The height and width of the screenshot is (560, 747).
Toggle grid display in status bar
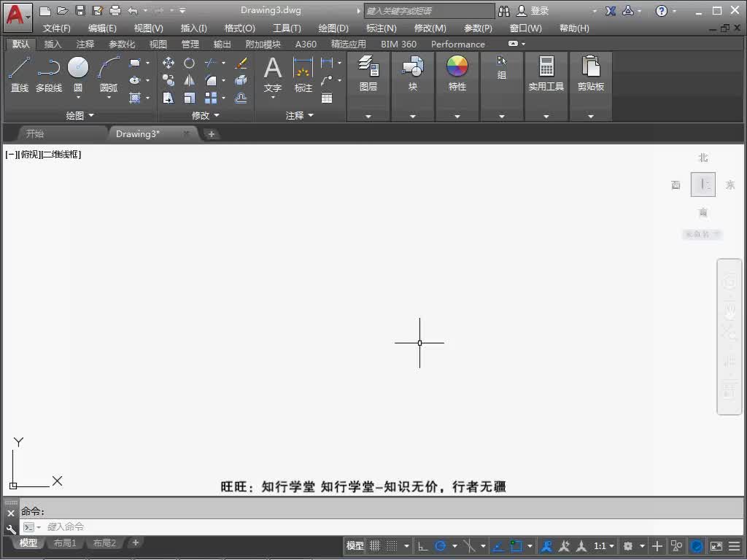click(x=375, y=545)
